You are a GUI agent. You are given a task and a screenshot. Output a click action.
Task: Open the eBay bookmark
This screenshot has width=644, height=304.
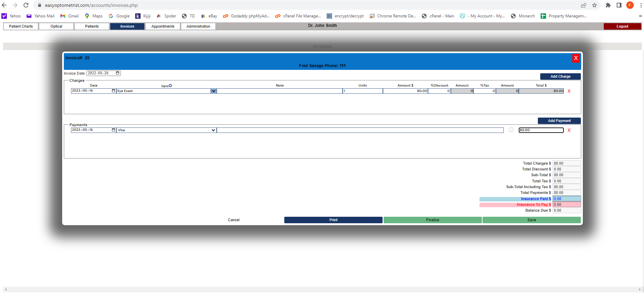coord(209,16)
